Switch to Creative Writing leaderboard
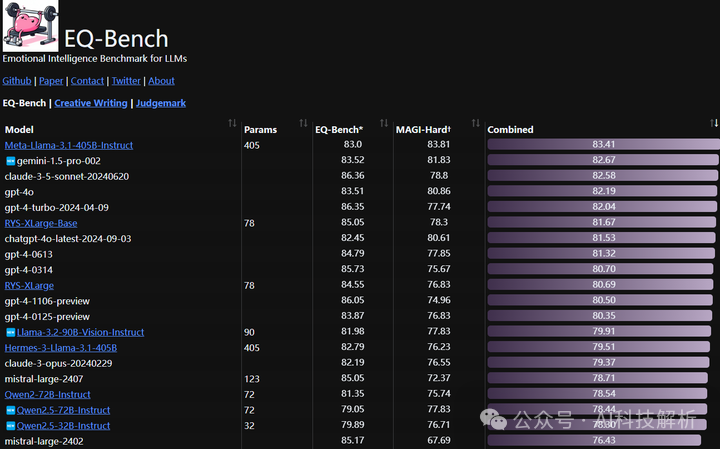Image resolution: width=720 pixels, height=449 pixels. (91, 103)
